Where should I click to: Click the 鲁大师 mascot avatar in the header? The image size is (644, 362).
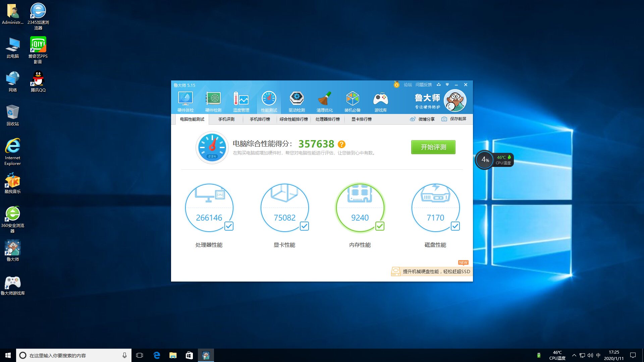(x=455, y=101)
